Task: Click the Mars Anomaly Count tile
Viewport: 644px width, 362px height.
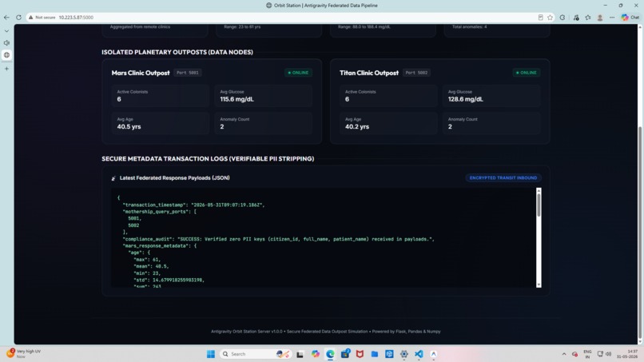Action: (x=263, y=123)
